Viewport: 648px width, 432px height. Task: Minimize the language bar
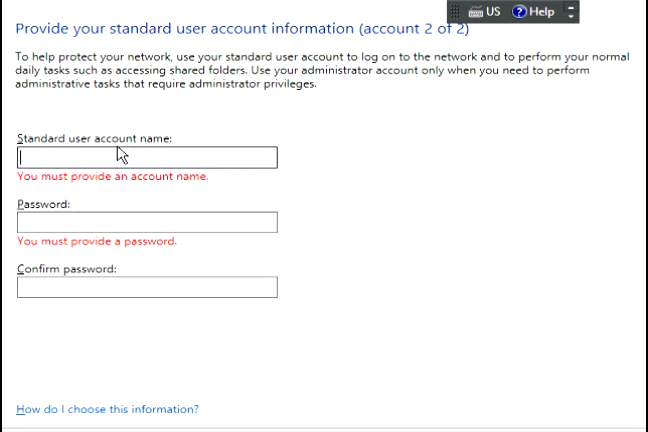[571, 7]
